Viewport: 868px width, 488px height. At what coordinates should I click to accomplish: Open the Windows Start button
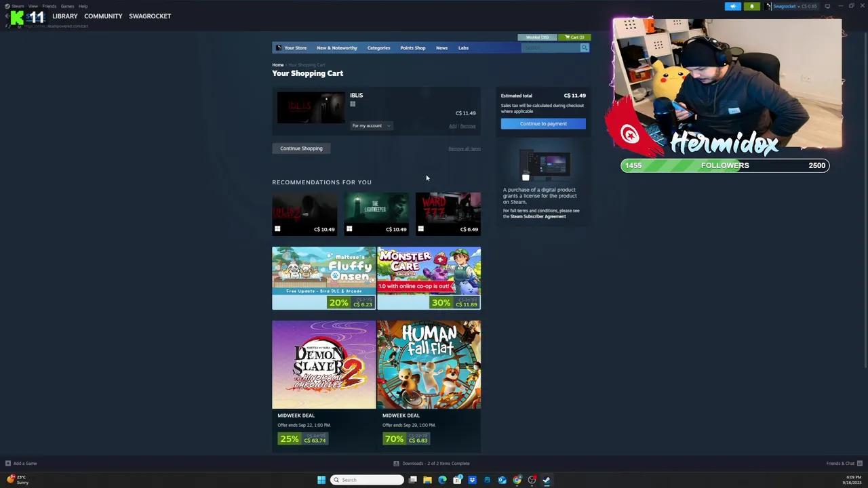coord(321,480)
